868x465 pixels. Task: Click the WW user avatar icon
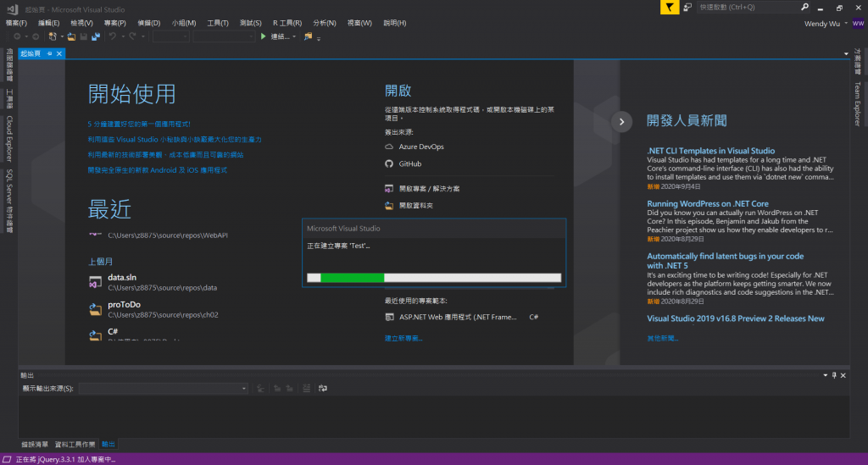coord(858,23)
